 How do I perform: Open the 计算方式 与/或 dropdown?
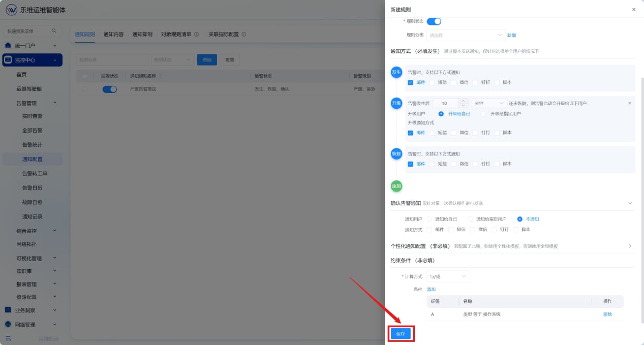[x=448, y=276]
